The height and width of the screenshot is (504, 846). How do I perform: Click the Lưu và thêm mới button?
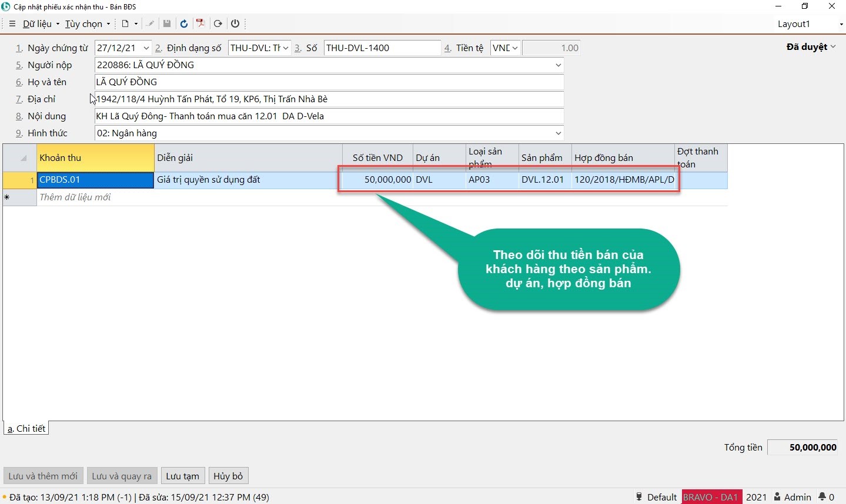(43, 476)
